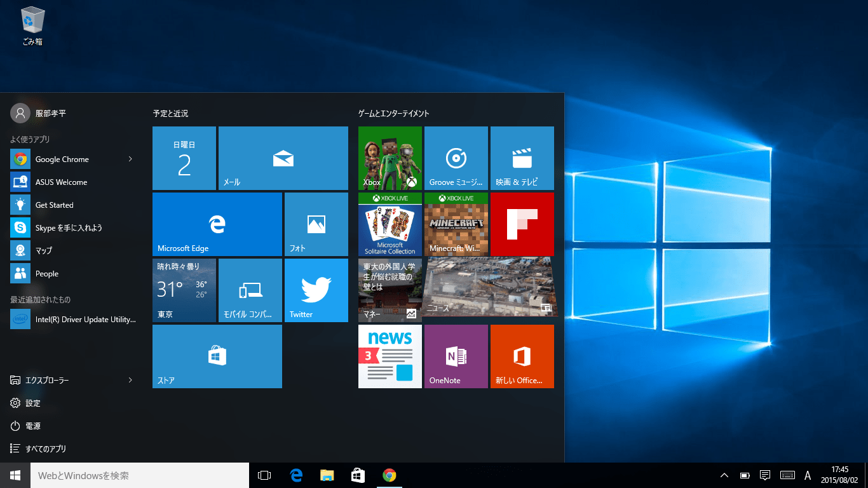868x488 pixels.
Task: Open the ニュース news photo tile
Action: tap(489, 287)
